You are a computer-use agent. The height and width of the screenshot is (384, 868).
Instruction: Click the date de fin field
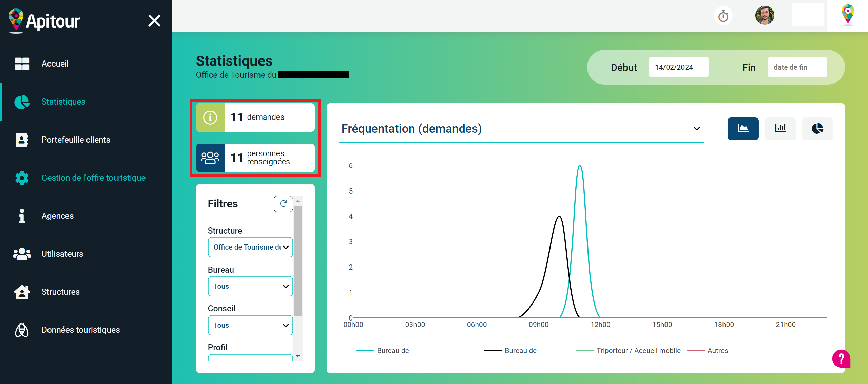coord(797,67)
